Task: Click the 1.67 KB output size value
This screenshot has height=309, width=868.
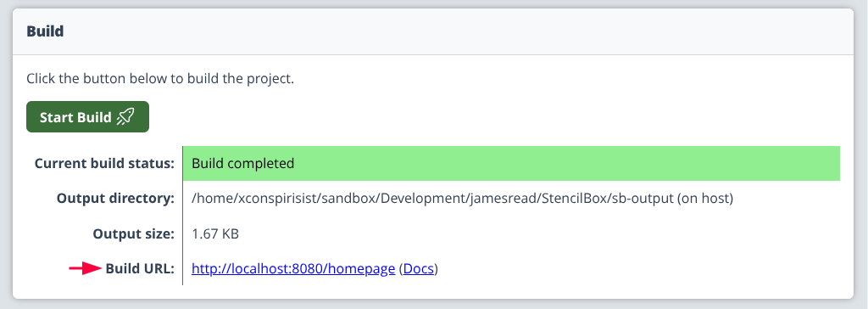Action: point(215,234)
